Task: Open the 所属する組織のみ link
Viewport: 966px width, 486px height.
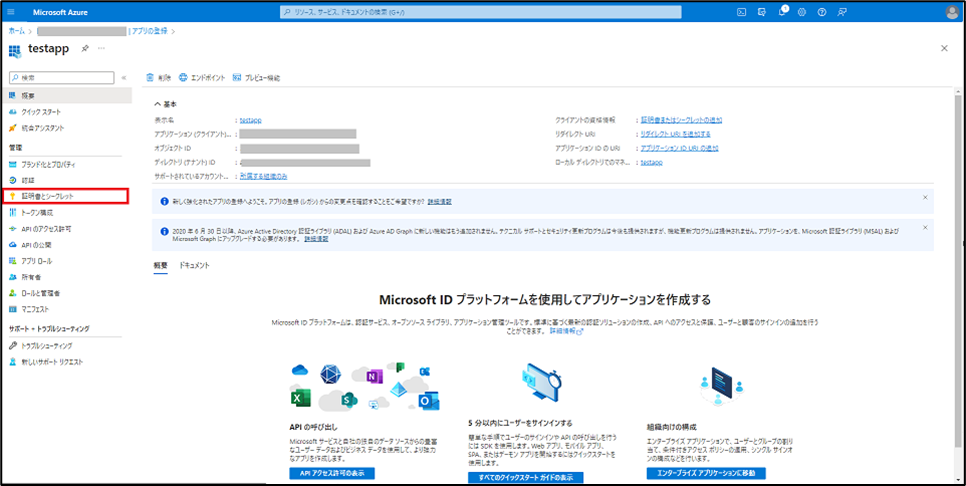Action: tap(264, 176)
